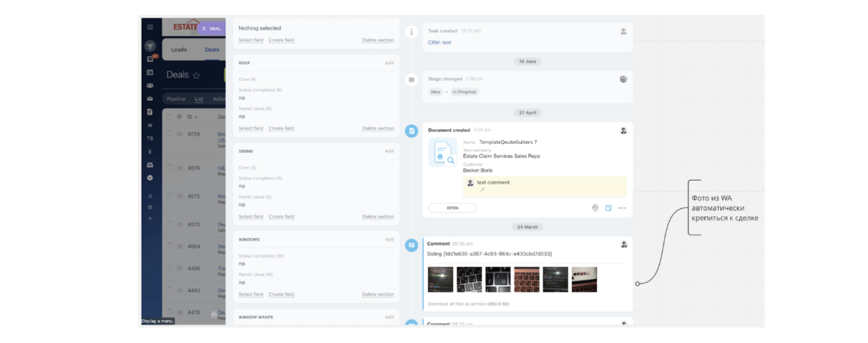Image resolution: width=868 pixels, height=343 pixels.
Task: Select the Pipeline view tab
Action: 176,99
